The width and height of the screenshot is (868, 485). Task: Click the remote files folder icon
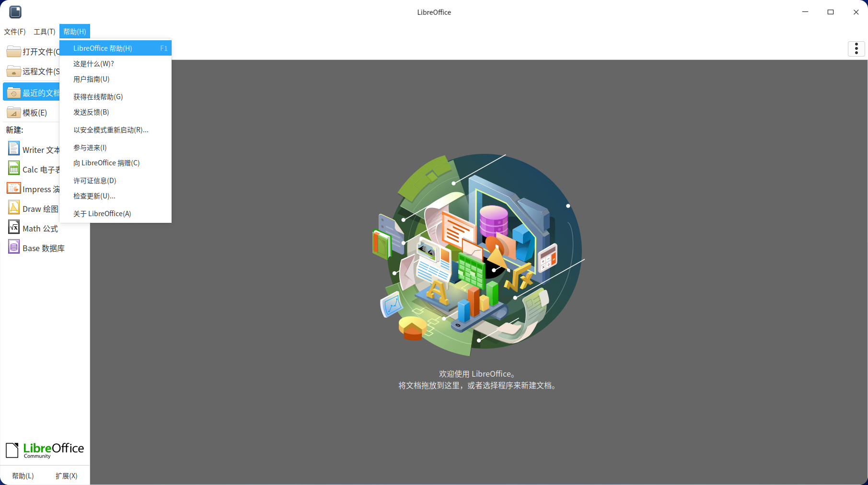(x=13, y=71)
